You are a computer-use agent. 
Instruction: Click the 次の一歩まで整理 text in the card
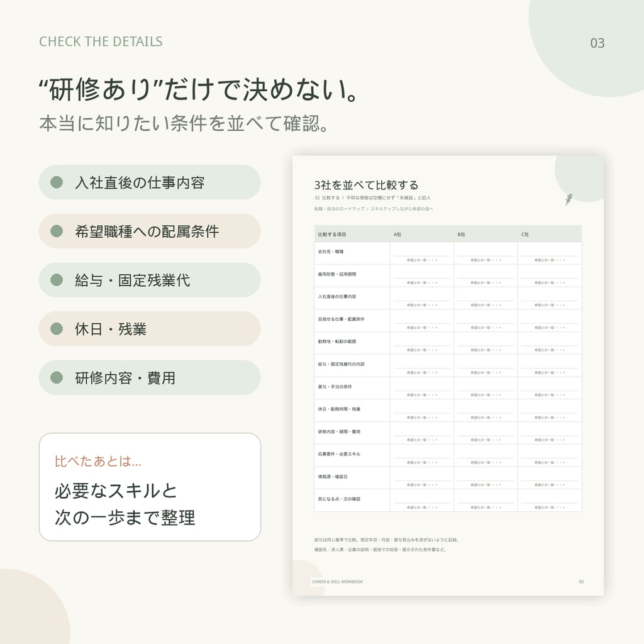[x=125, y=518]
